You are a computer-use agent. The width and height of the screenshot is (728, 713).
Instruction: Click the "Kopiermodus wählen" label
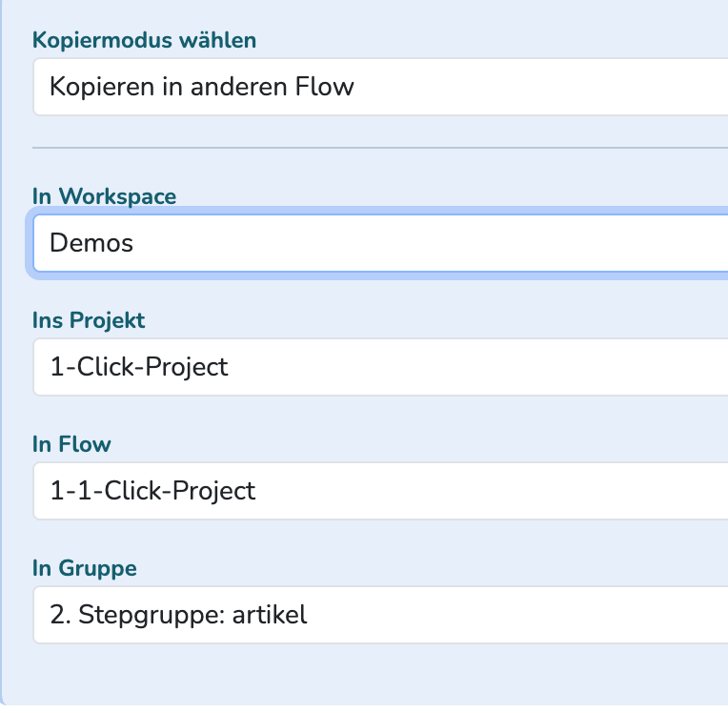point(145,40)
